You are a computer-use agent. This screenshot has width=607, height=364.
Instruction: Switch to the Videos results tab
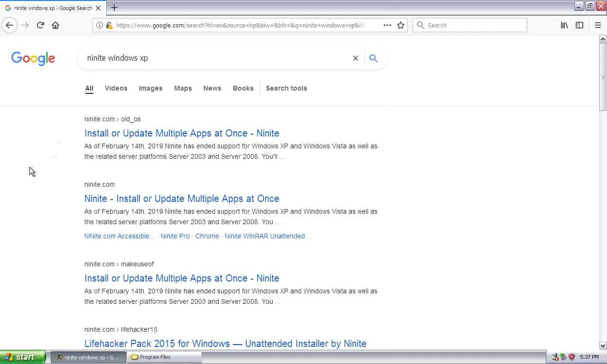click(116, 88)
